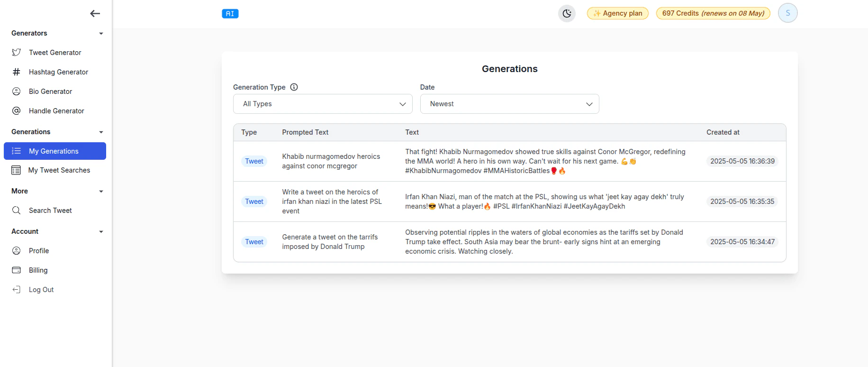Image resolution: width=868 pixels, height=367 pixels.
Task: Open Handle Generator page
Action: (55, 111)
